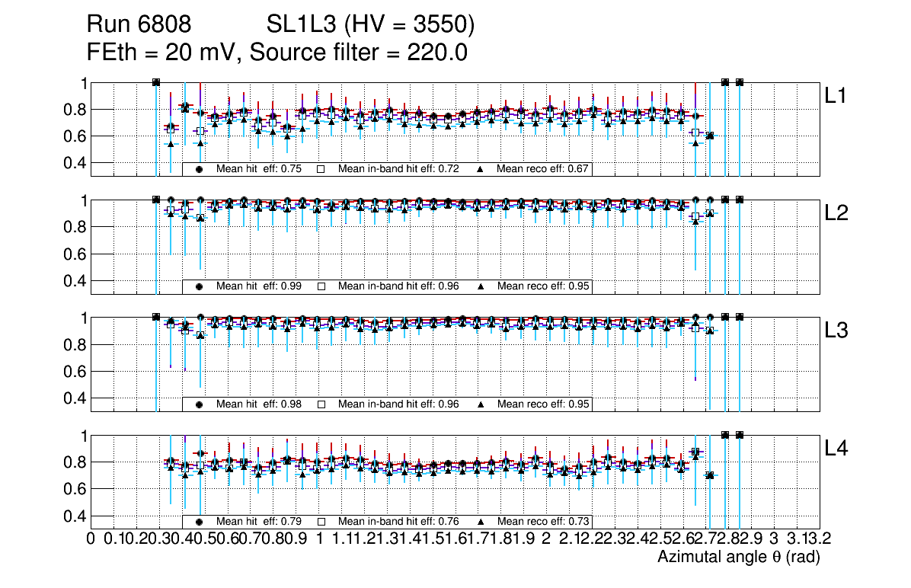911x588 pixels.
Task: Select the triangle marker in L2 panel legend
Action: [x=481, y=286]
